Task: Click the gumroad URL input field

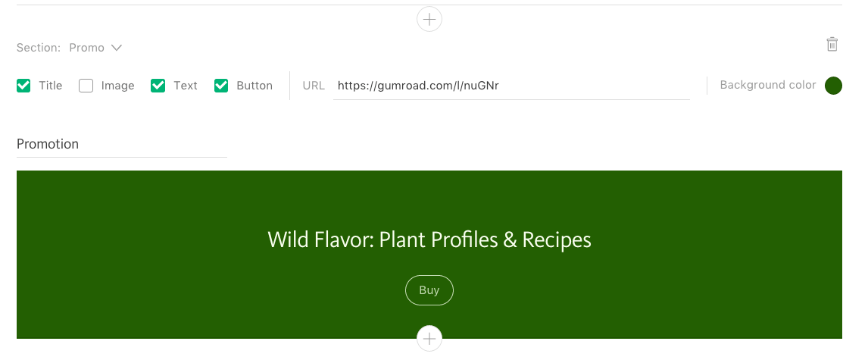Action: [511, 86]
